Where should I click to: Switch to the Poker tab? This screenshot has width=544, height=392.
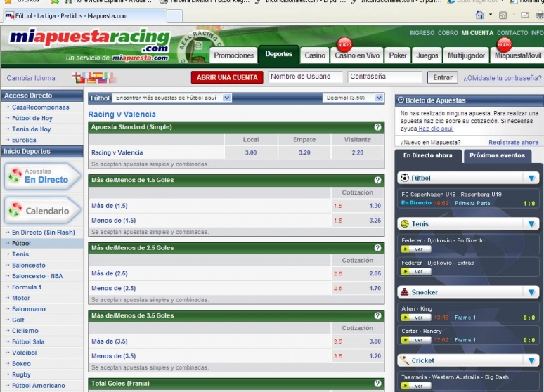tap(398, 55)
